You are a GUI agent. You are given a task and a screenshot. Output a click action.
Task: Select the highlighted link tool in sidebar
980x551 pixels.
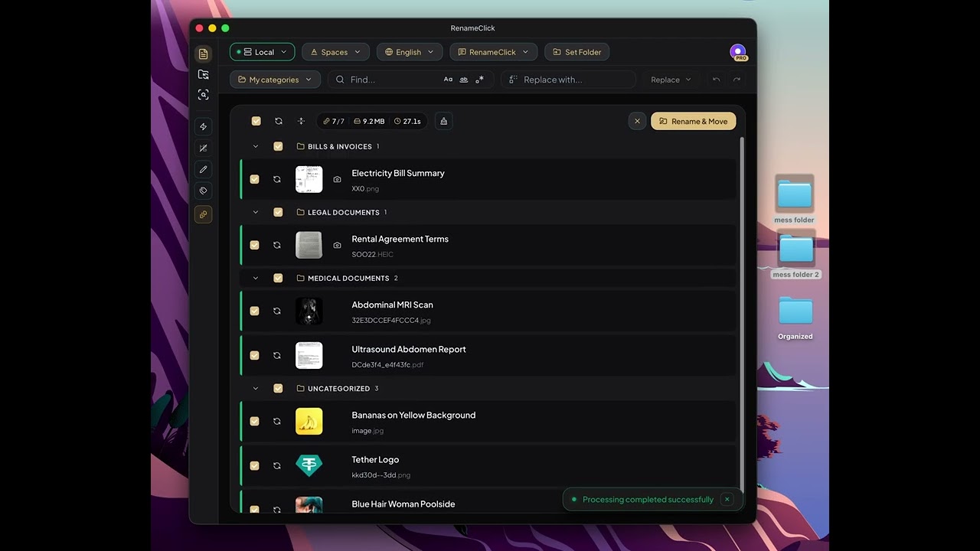click(203, 215)
